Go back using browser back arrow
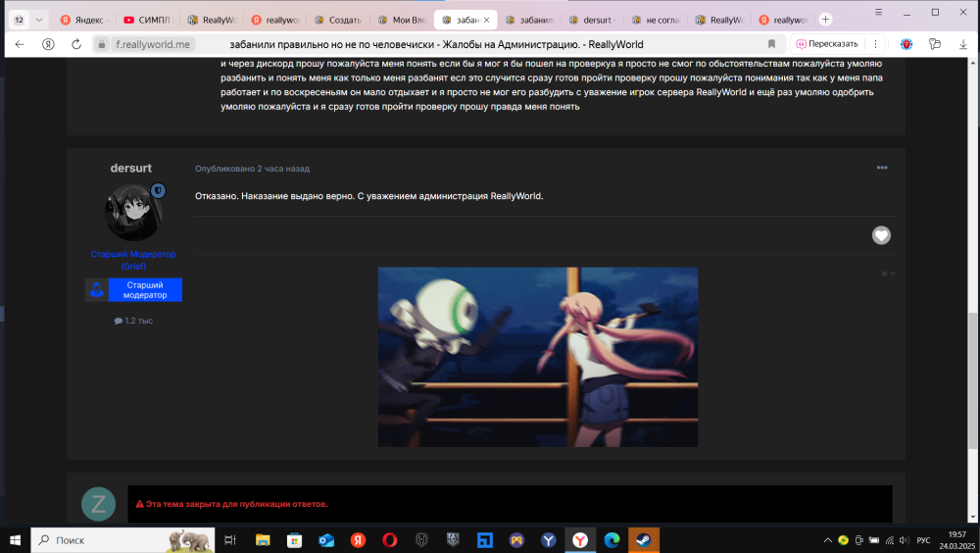The image size is (980, 553). point(20,44)
